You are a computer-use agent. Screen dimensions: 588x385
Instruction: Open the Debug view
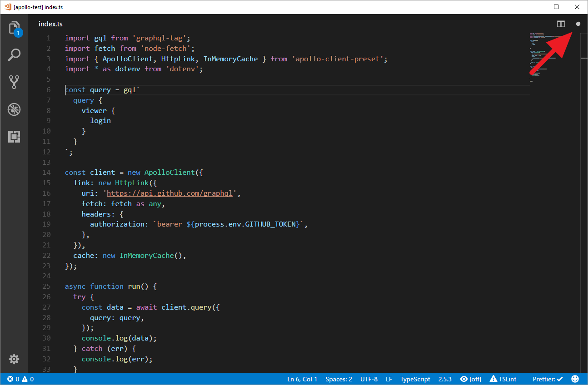coord(14,109)
